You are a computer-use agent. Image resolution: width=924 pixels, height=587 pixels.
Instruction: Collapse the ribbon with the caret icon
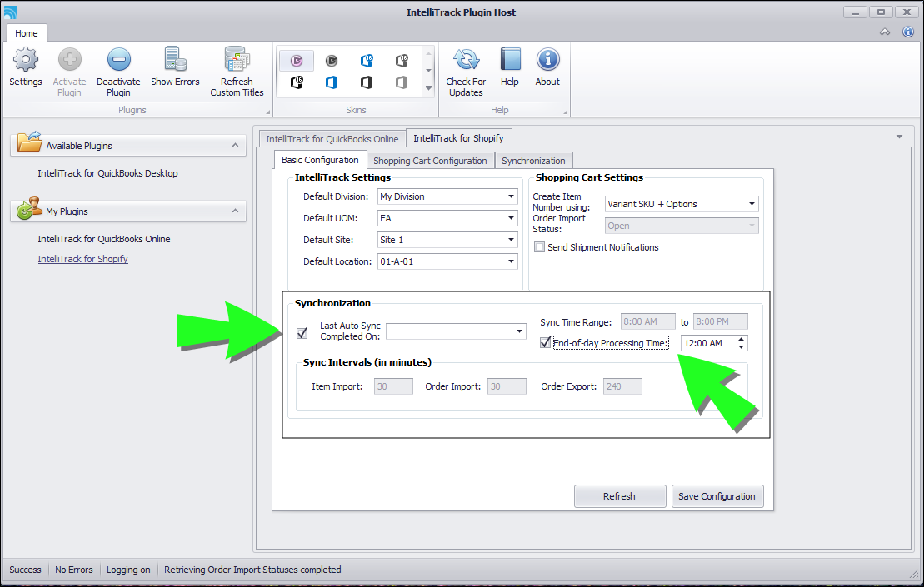(885, 32)
